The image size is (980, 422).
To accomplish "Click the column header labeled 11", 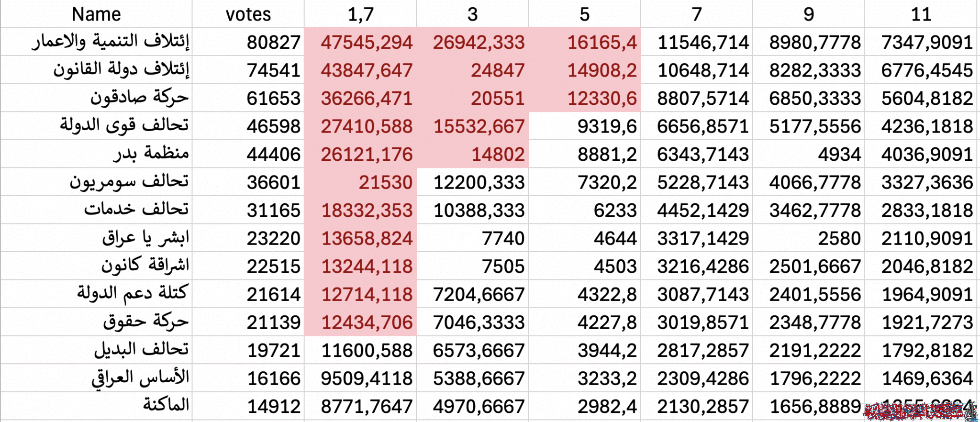I will coord(921,14).
